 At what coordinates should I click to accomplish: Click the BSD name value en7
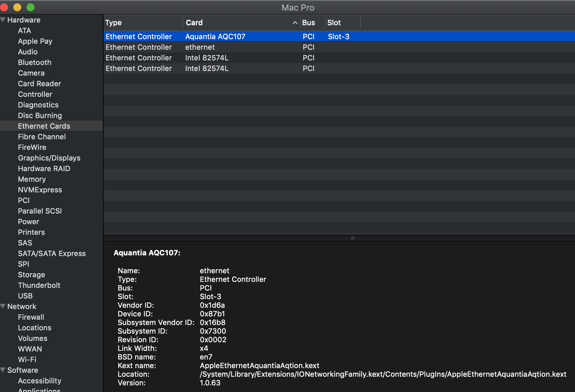[x=206, y=357]
